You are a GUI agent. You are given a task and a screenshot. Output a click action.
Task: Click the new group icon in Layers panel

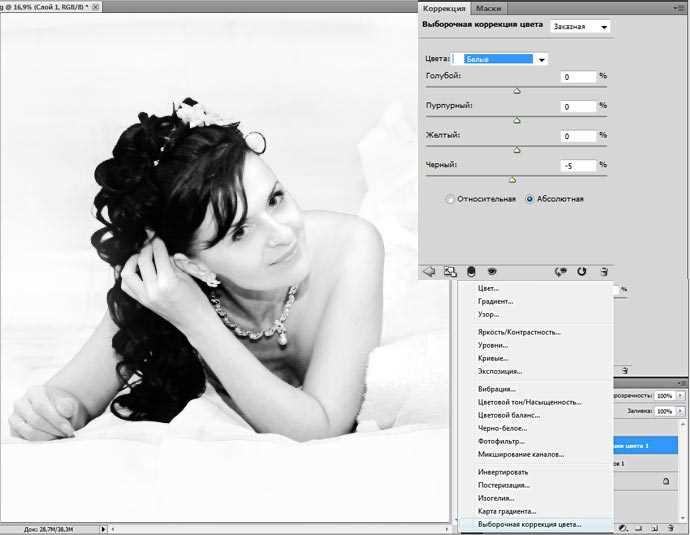[x=639, y=528]
